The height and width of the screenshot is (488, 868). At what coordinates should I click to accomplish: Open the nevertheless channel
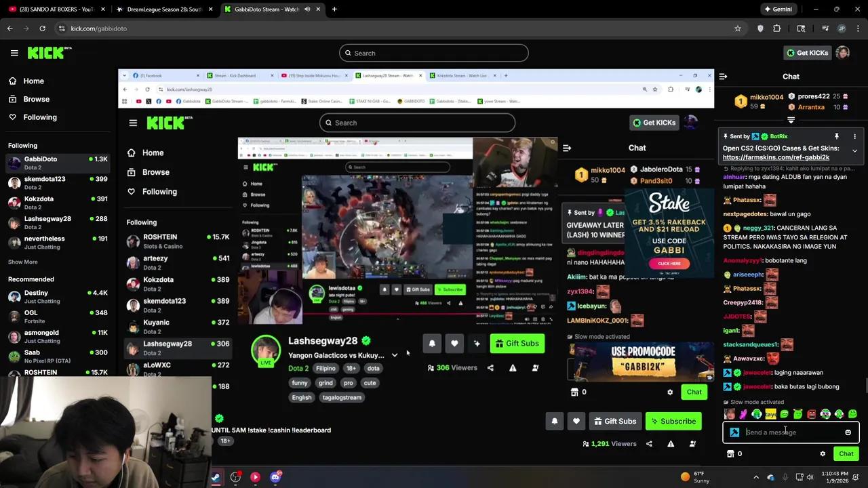pos(58,242)
